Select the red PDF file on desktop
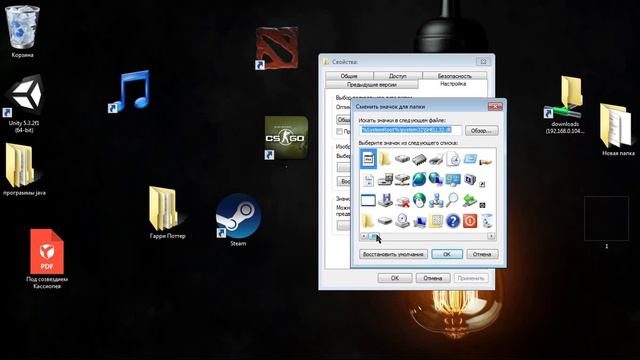Image resolution: width=640 pixels, height=360 pixels. pos(47,259)
